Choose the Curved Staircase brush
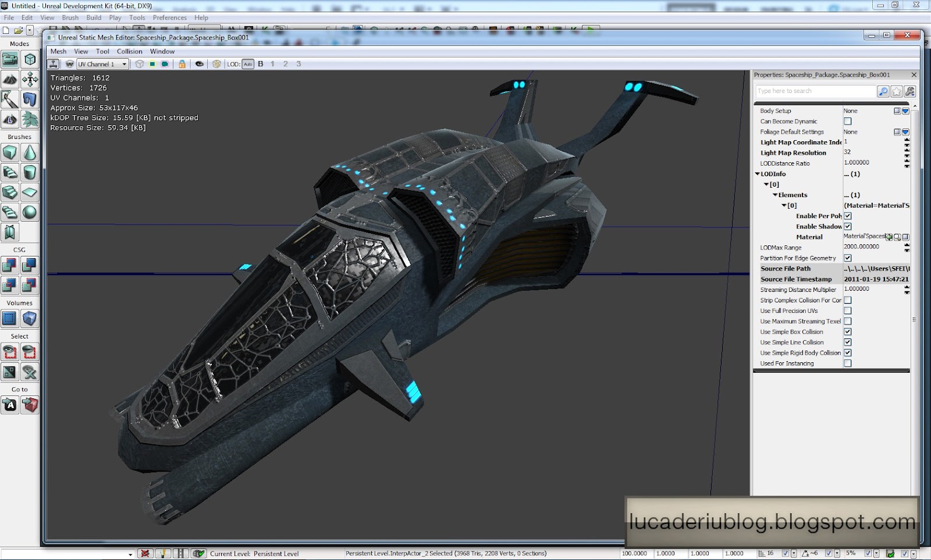Viewport: 931px width, 560px height. click(x=10, y=172)
